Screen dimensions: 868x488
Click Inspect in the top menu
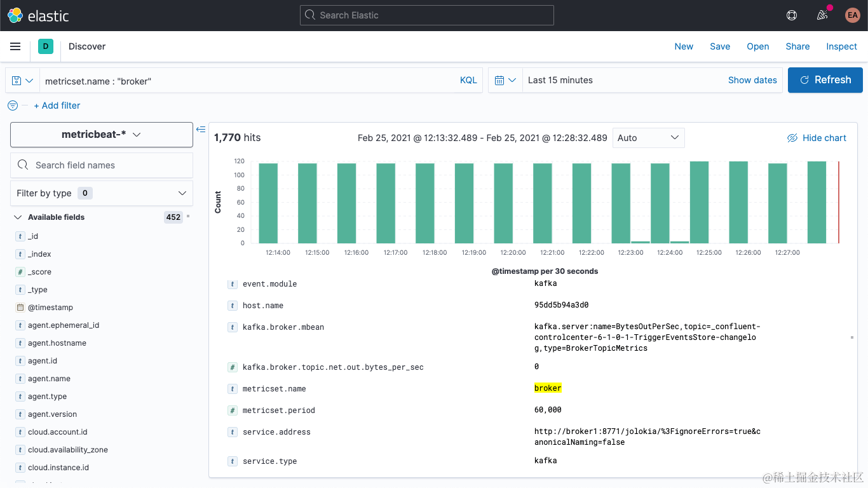(841, 46)
